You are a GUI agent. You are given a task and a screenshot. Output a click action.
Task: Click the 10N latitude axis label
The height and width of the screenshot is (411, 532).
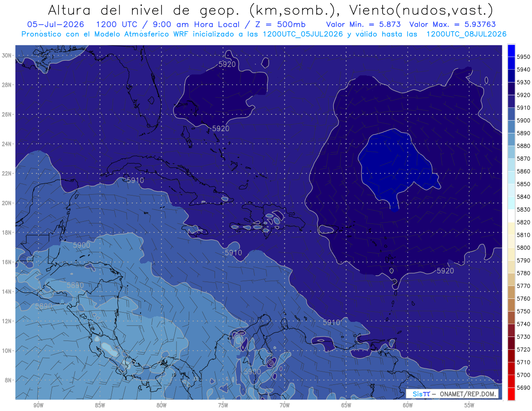pyautogui.click(x=7, y=350)
